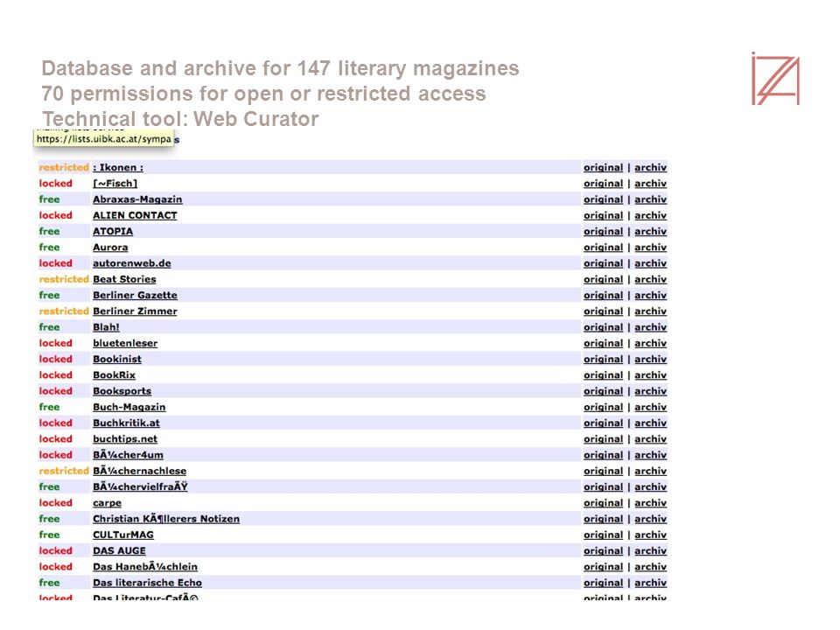Click the ALIEN CONTACT link
The height and width of the screenshot is (630, 840).
(135, 215)
